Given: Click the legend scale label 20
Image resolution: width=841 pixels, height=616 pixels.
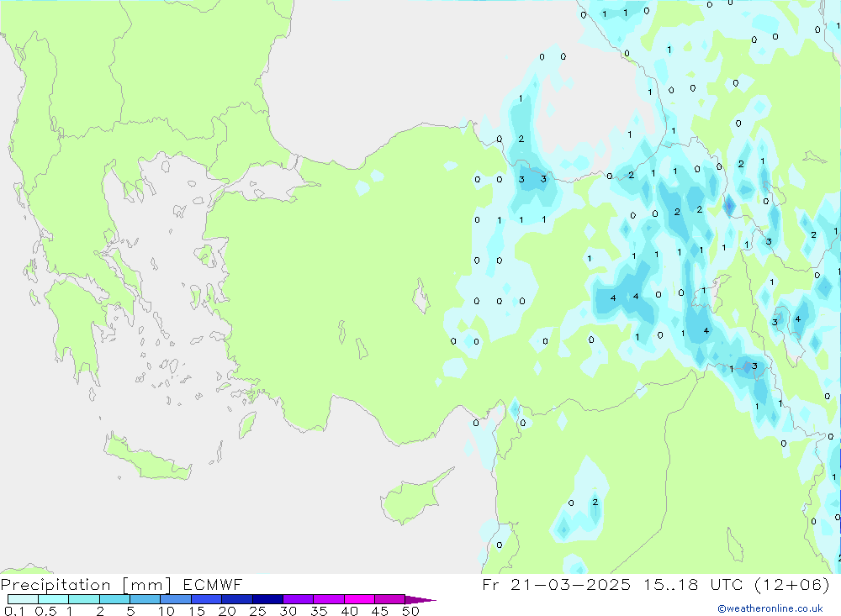Looking at the screenshot, I should [x=227, y=611].
